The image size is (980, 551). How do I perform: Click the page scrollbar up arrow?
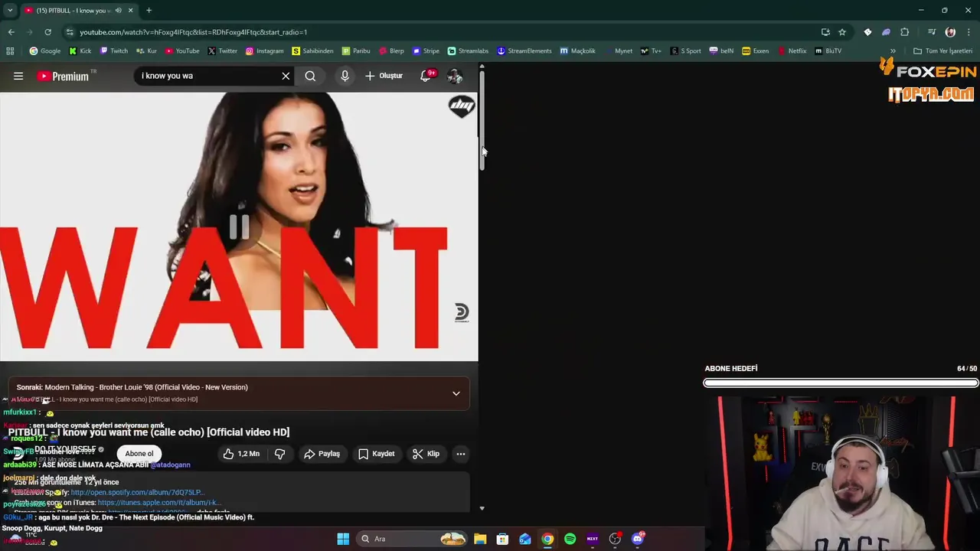pos(482,67)
